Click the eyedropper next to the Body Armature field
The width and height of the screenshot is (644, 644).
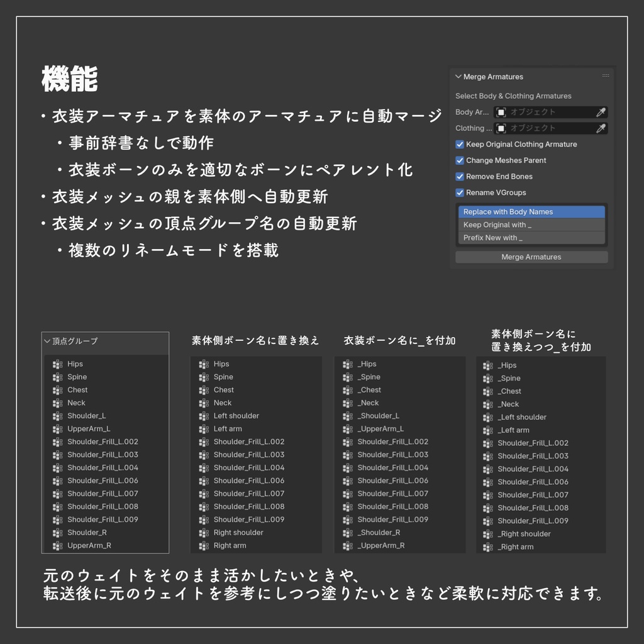coord(601,112)
